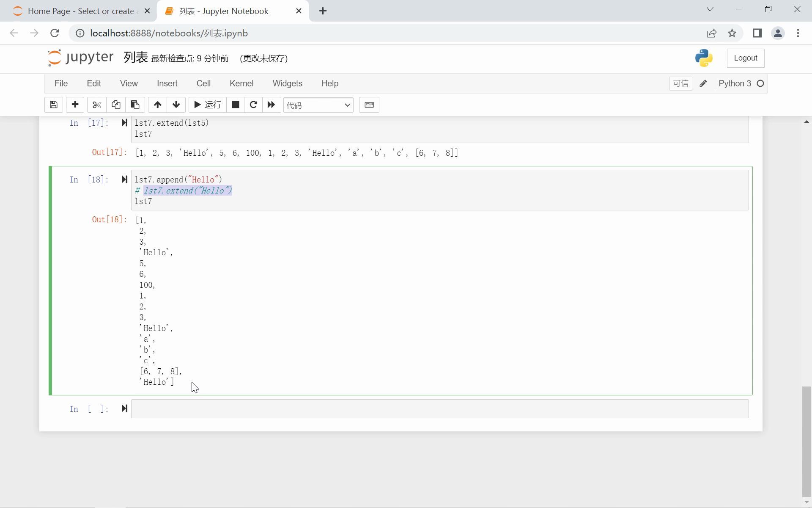Close the 列表 Jupyter Notebook tab

(x=299, y=11)
